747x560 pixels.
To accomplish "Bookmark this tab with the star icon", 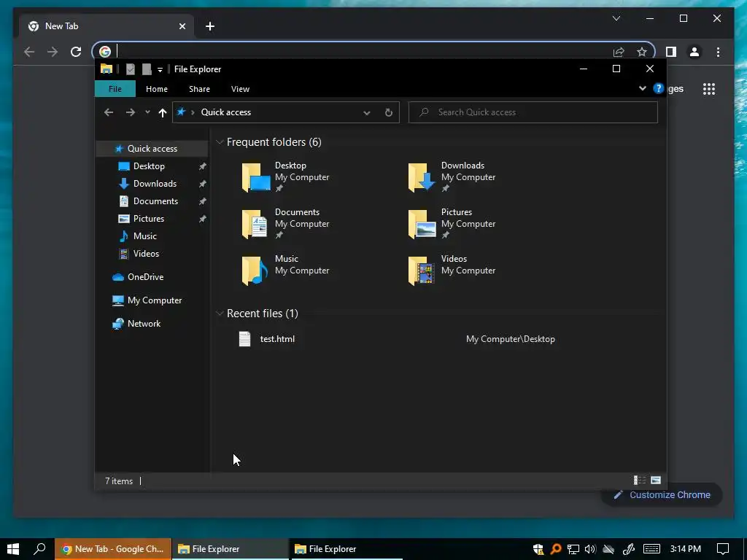I will pos(642,52).
